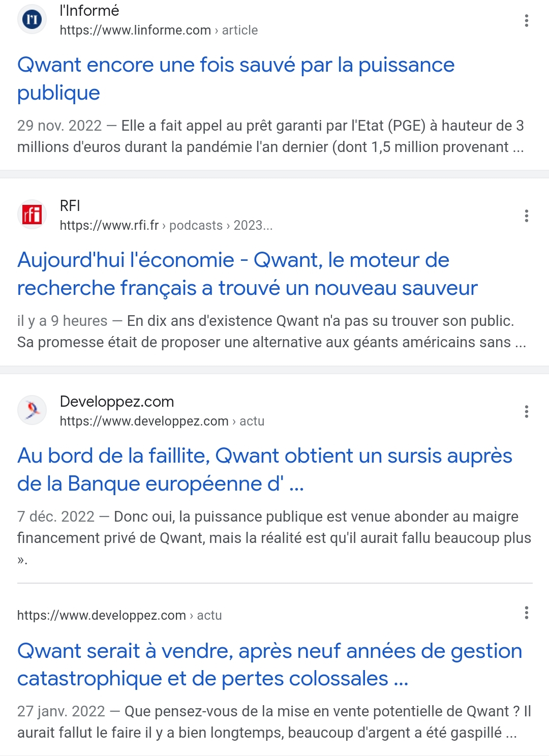The height and width of the screenshot is (756, 549).
Task: Tap the Developpez.com favicon
Action: click(x=32, y=410)
